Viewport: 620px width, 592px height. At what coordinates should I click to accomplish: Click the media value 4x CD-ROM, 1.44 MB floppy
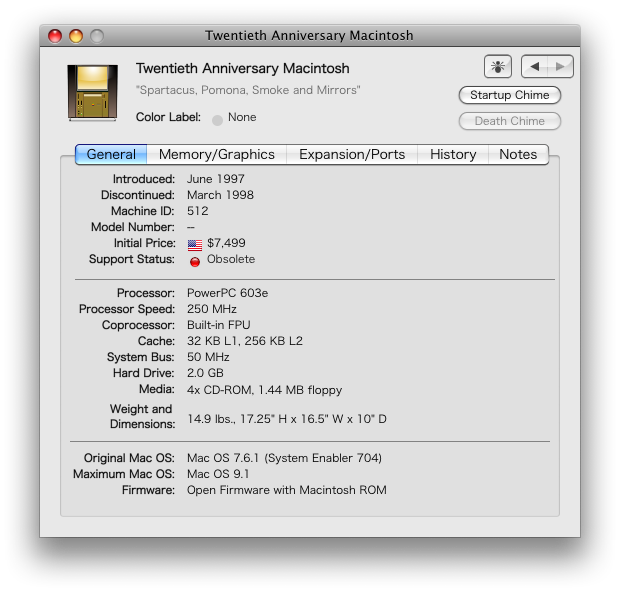coord(265,390)
